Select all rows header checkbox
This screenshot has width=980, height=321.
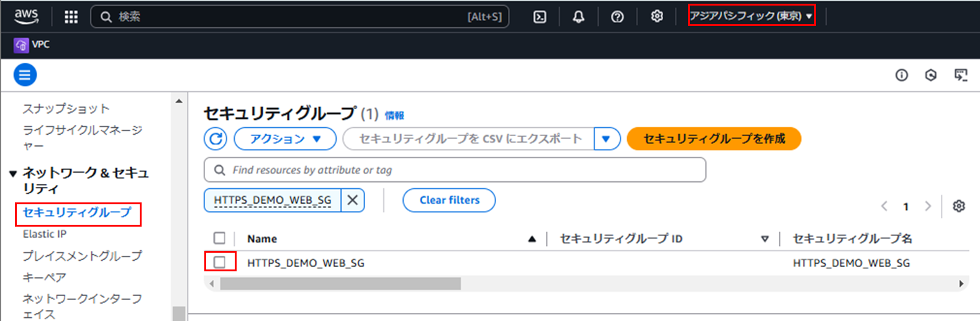tap(219, 238)
